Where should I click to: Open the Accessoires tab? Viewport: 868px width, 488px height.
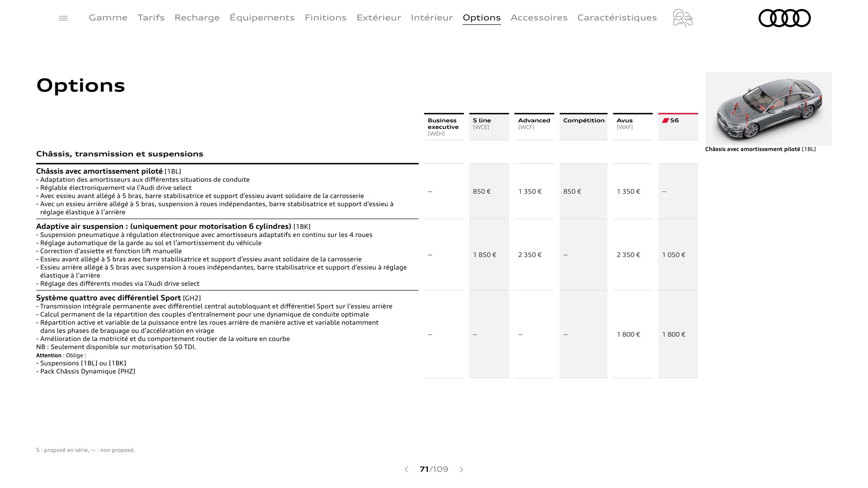click(x=539, y=17)
